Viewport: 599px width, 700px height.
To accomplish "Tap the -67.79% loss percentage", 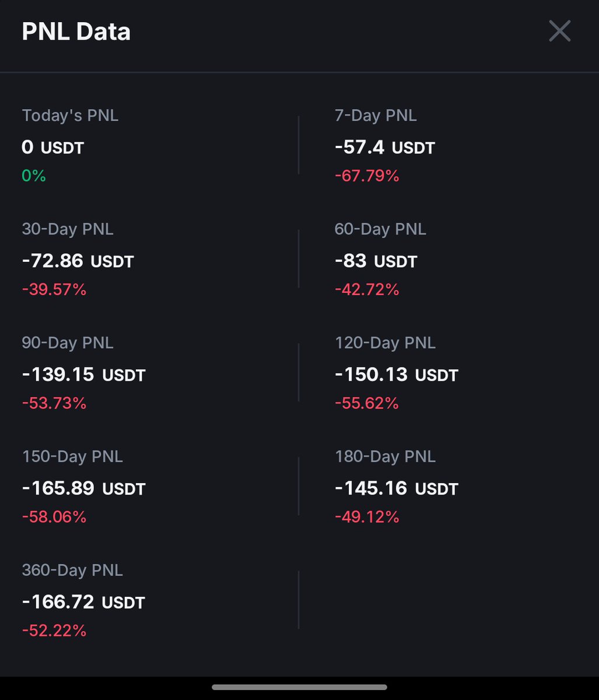I will pos(367,176).
